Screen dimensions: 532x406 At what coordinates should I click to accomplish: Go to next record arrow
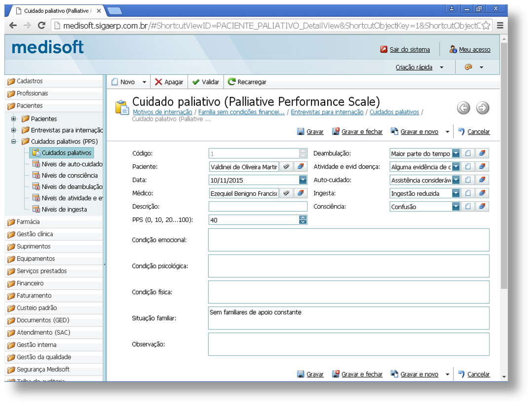point(483,108)
